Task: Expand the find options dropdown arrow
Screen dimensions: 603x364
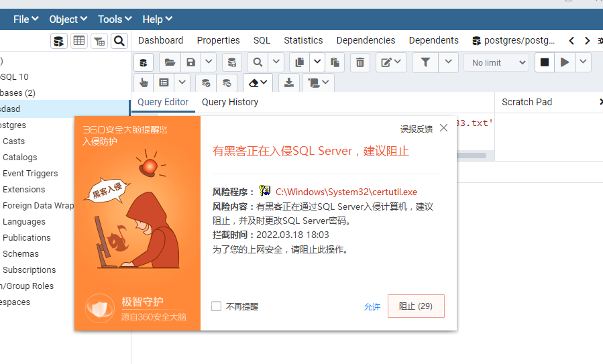Action: click(x=276, y=62)
